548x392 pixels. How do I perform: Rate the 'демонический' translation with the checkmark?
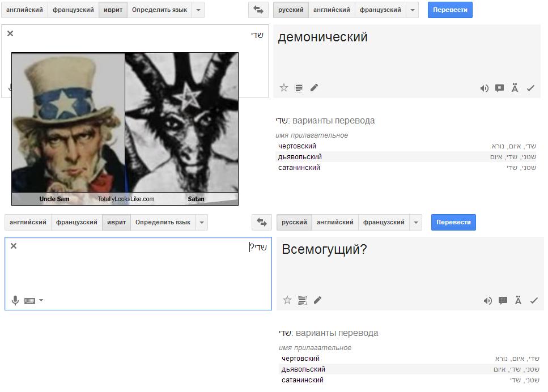530,88
